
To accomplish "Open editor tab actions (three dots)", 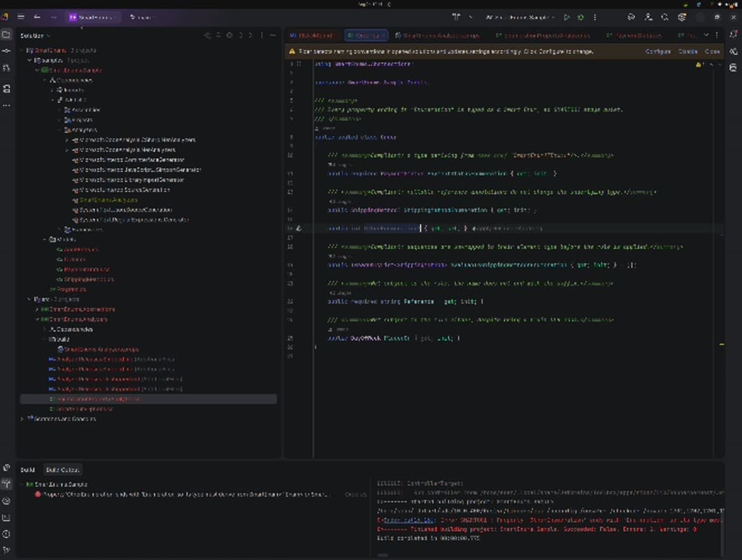I will (717, 36).
